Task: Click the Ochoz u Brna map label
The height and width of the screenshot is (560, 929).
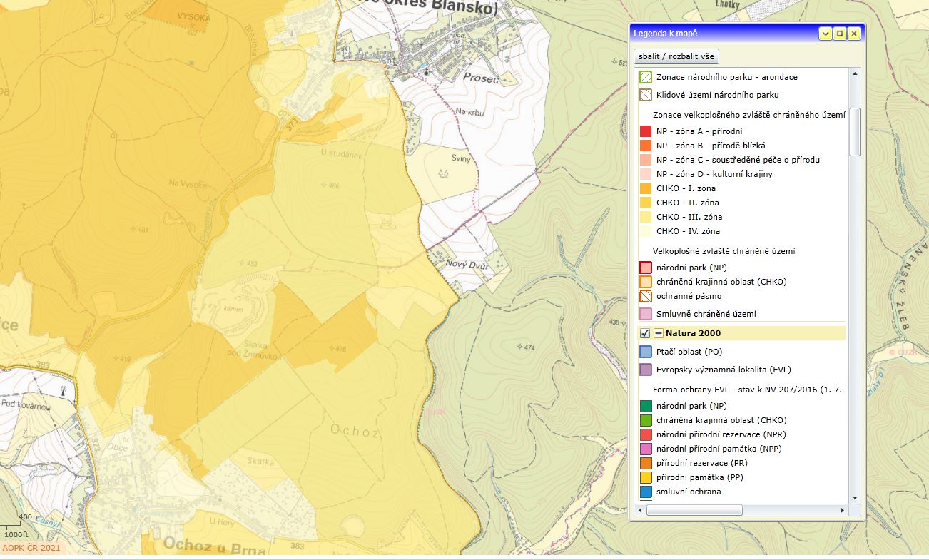Action: [x=214, y=546]
